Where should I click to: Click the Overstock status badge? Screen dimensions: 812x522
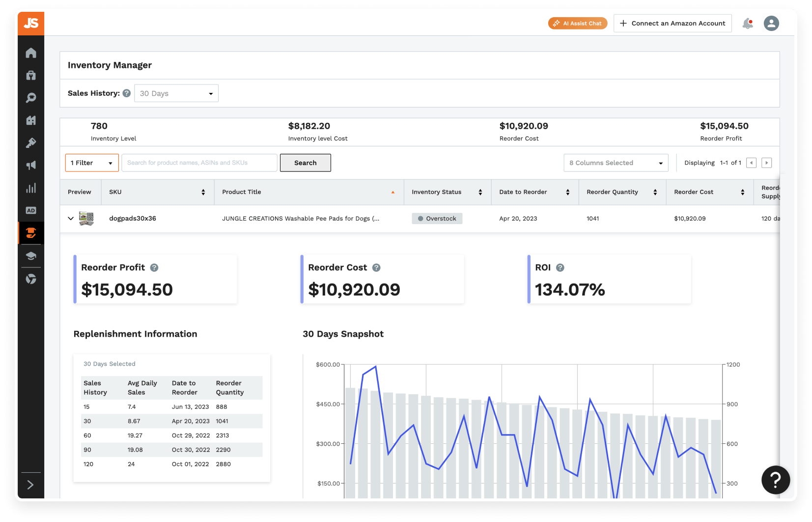coord(437,218)
